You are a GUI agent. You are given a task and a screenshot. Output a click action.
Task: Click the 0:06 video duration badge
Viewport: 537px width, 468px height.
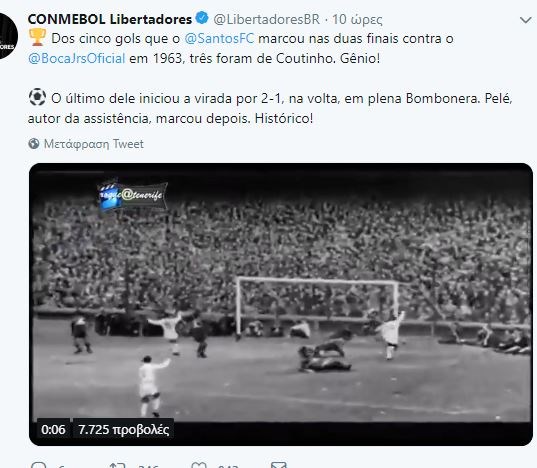coord(53,429)
